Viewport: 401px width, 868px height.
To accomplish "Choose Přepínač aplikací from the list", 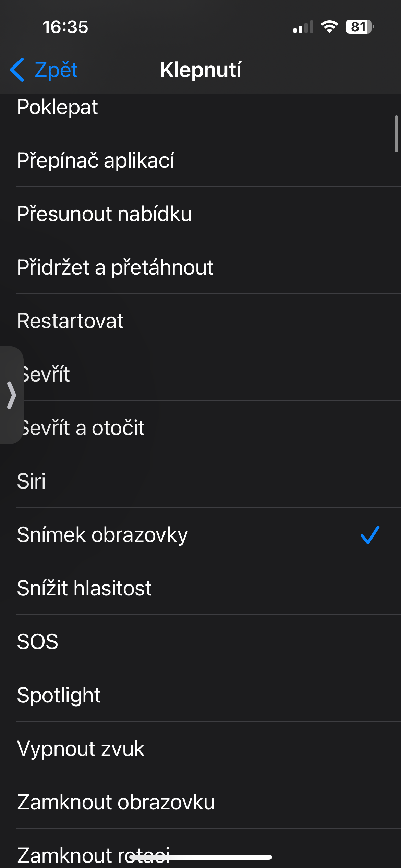I will (x=96, y=160).
